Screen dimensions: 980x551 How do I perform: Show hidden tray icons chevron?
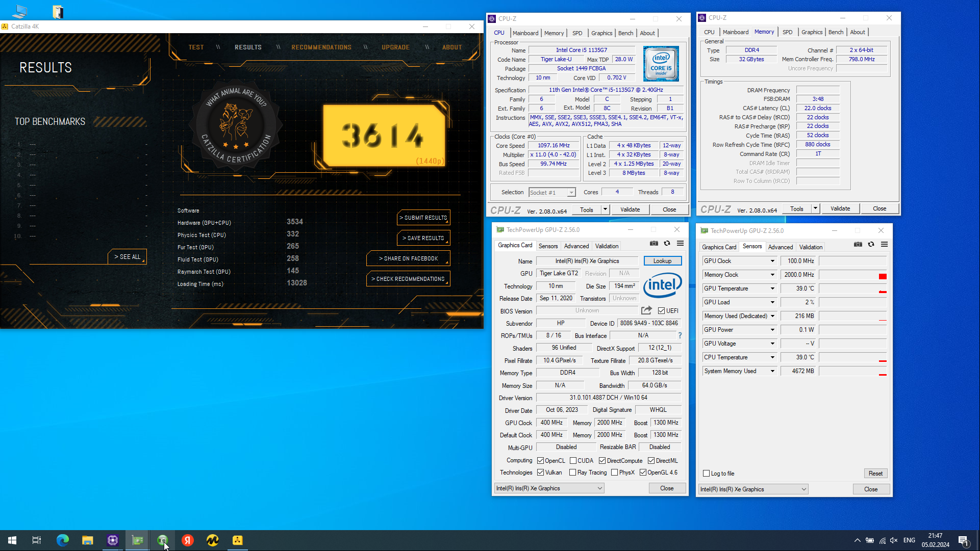click(857, 540)
